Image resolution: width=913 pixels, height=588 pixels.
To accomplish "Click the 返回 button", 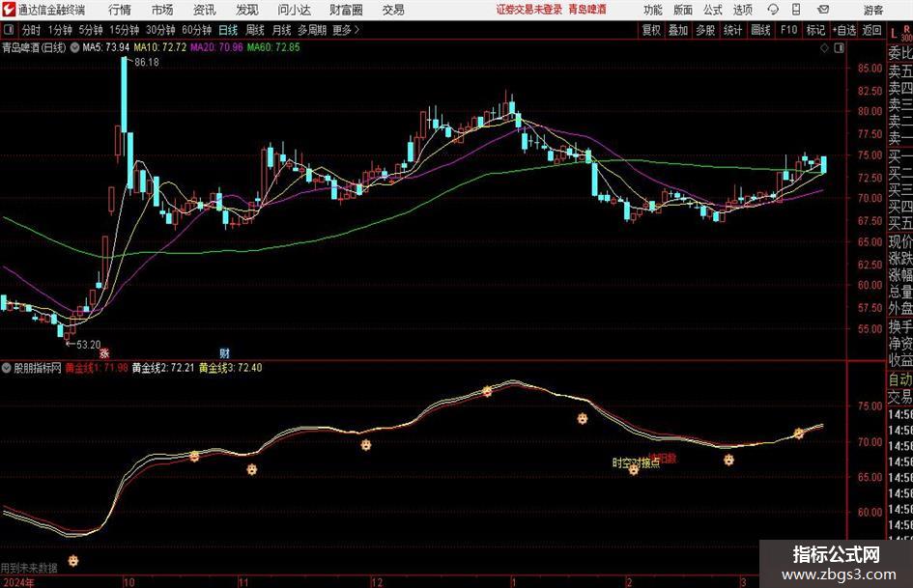I will (x=871, y=30).
